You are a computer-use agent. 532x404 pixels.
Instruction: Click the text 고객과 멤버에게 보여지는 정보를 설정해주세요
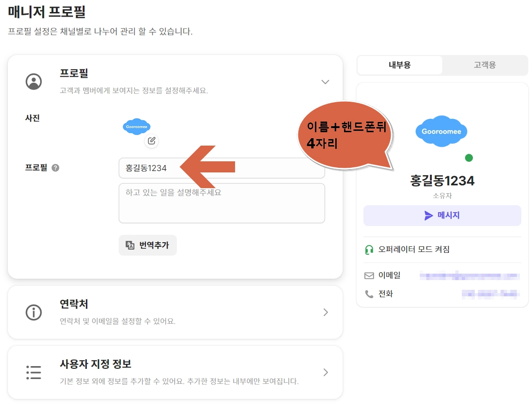[133, 90]
